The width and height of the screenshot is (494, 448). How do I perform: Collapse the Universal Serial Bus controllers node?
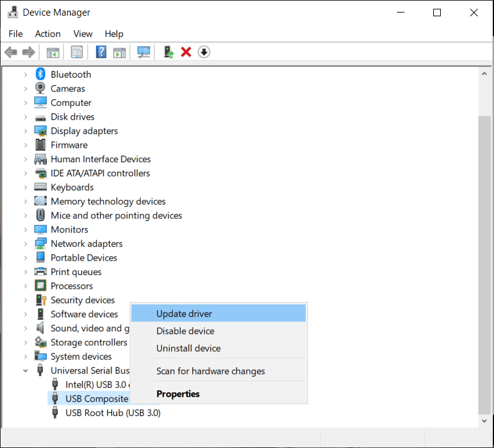click(x=26, y=371)
